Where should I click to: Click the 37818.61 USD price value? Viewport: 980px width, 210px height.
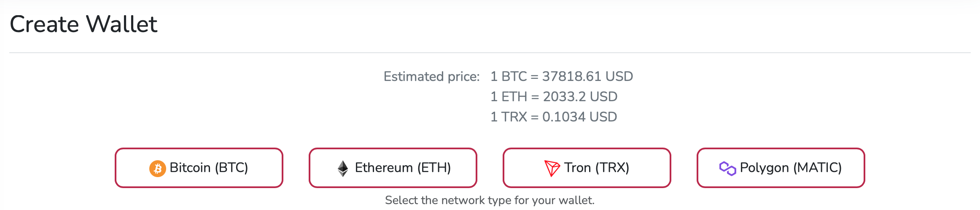[x=587, y=76]
